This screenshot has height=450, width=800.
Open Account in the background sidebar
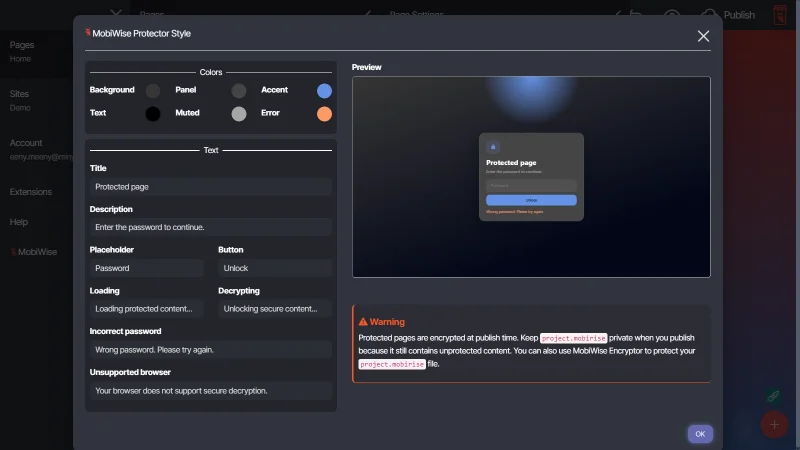(x=26, y=143)
